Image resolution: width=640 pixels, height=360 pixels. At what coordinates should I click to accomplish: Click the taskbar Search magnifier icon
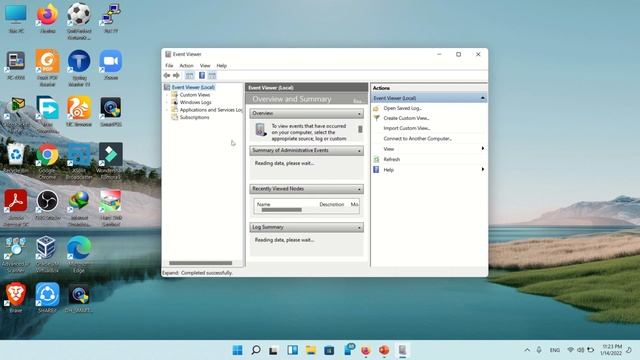pos(256,350)
